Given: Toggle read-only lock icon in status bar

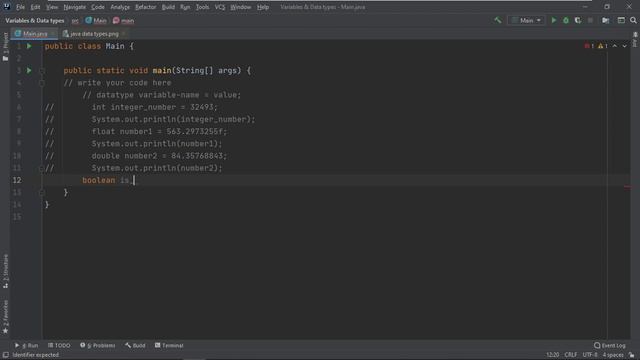Looking at the screenshot, I should (631, 355).
